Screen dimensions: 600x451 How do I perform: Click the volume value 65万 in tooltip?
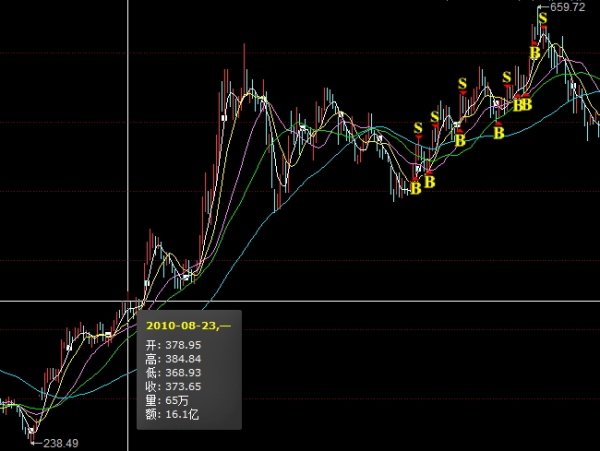(x=177, y=401)
